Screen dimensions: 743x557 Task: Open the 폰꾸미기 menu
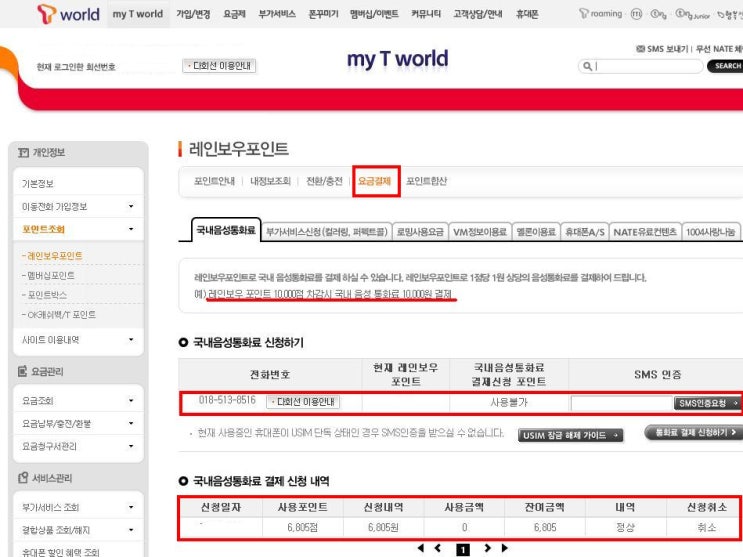(324, 14)
